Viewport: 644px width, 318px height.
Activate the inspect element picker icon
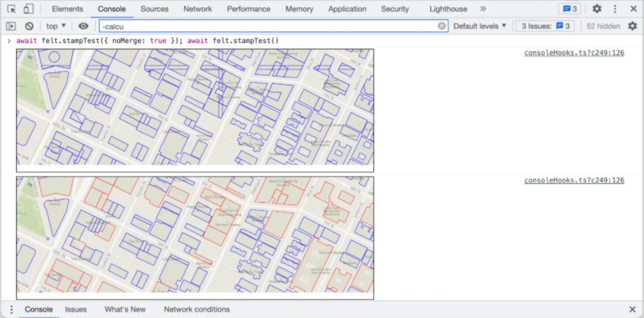point(12,9)
